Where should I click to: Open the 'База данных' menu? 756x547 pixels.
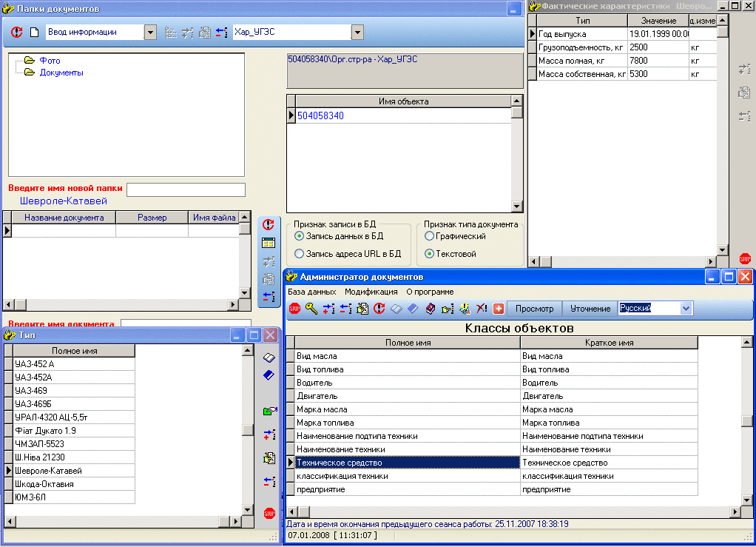312,292
